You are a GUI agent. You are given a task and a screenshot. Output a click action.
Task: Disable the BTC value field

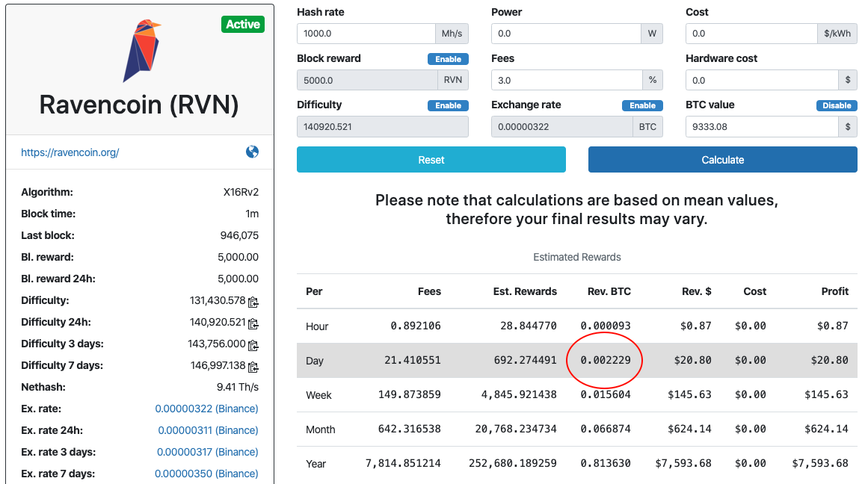click(837, 105)
